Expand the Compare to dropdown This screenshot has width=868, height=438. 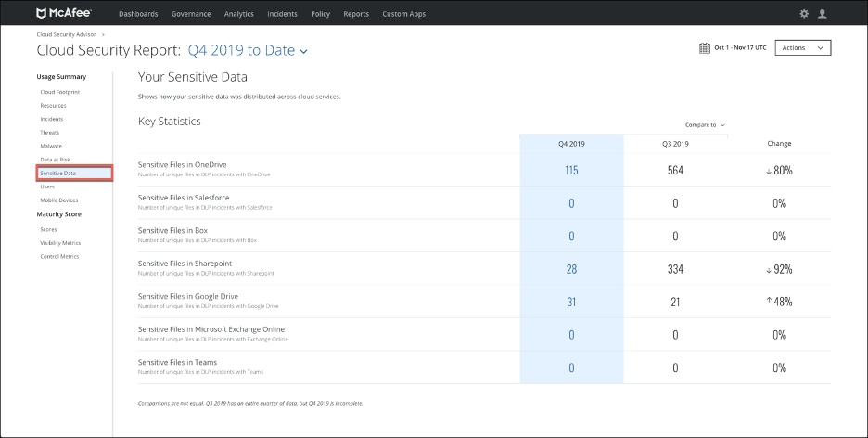pos(705,125)
